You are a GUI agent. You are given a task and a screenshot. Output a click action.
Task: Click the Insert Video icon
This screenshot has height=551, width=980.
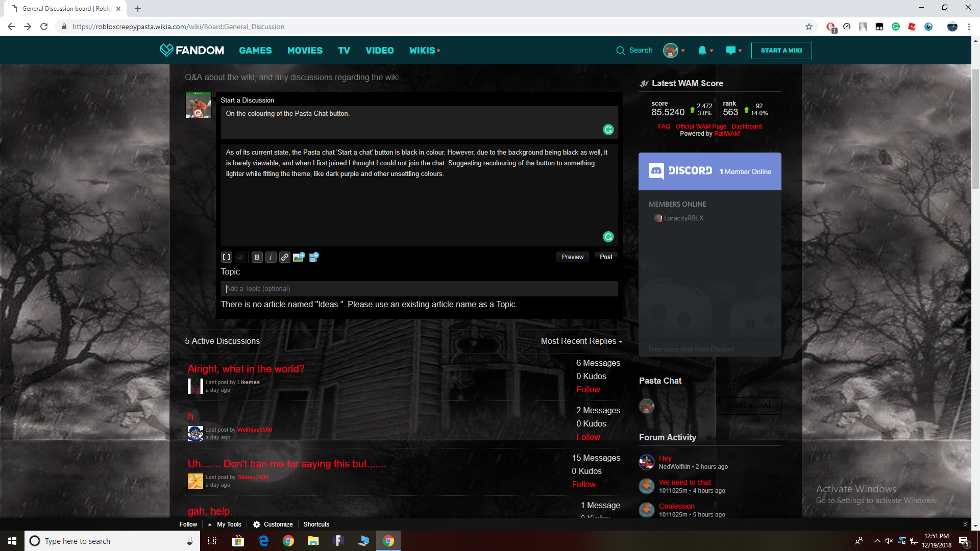coord(313,256)
